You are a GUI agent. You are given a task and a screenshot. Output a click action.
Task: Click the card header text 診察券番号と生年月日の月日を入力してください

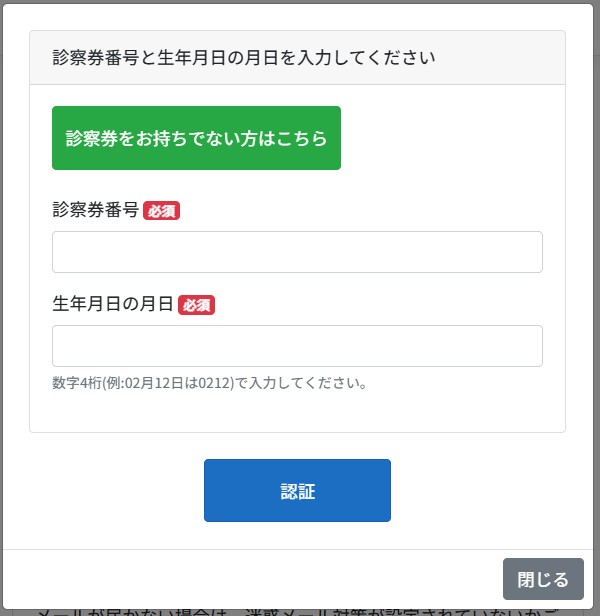(x=243, y=57)
